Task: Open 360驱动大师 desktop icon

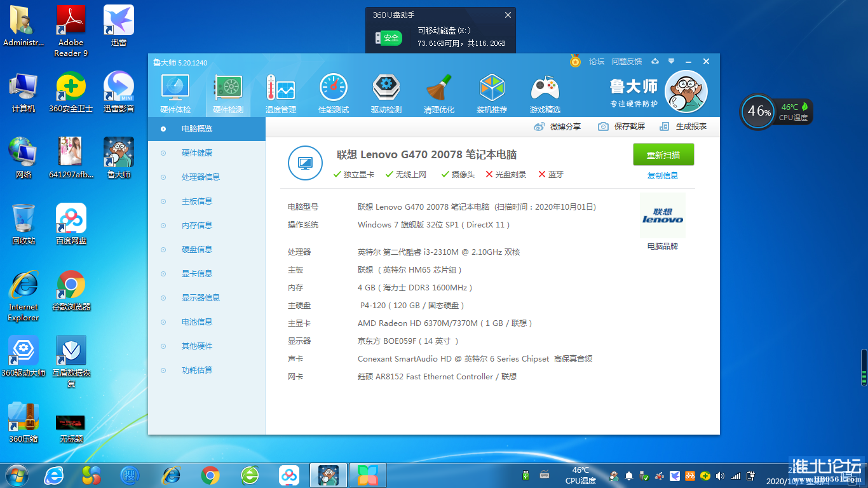Action: click(x=24, y=356)
